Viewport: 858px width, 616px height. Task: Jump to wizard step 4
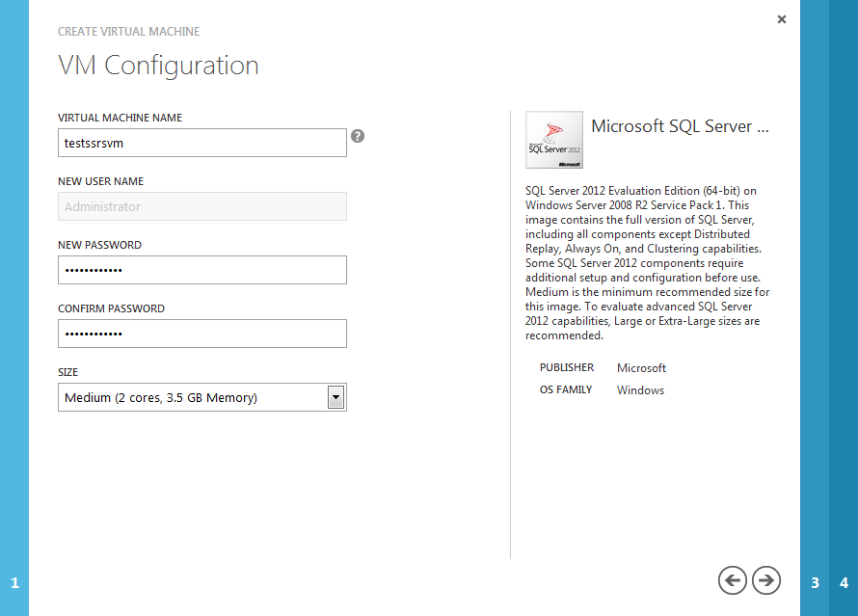coord(844,582)
